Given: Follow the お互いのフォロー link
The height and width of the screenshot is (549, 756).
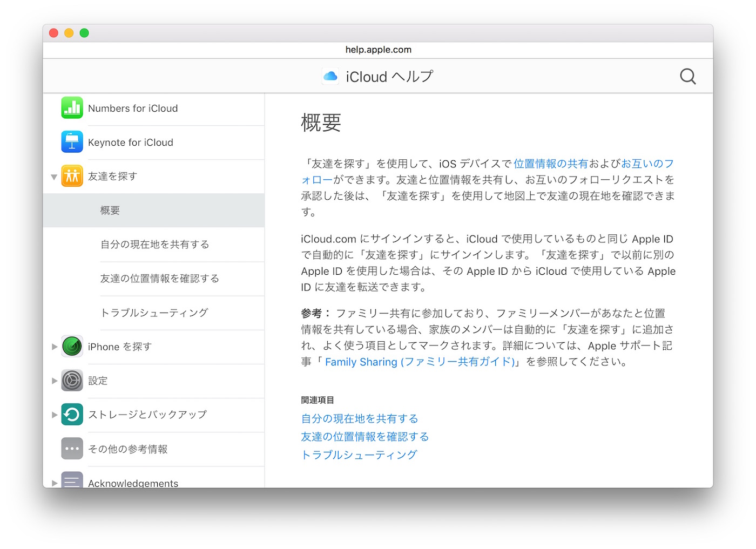Looking at the screenshot, I should tap(647, 164).
